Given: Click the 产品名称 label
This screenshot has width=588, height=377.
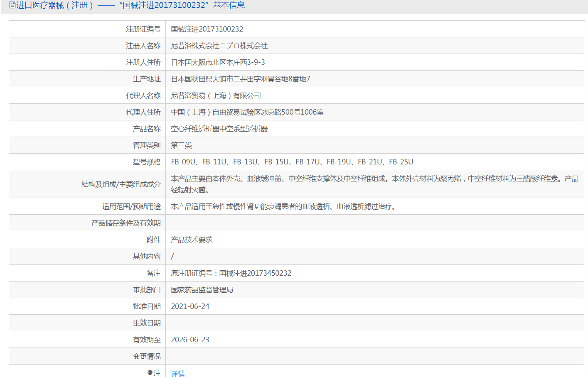Looking at the screenshot, I should coord(147,129).
